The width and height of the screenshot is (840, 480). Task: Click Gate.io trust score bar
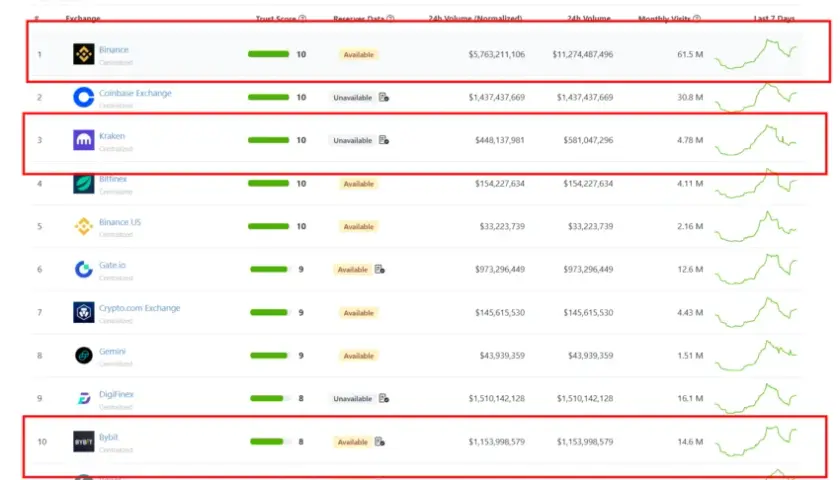tap(271, 269)
